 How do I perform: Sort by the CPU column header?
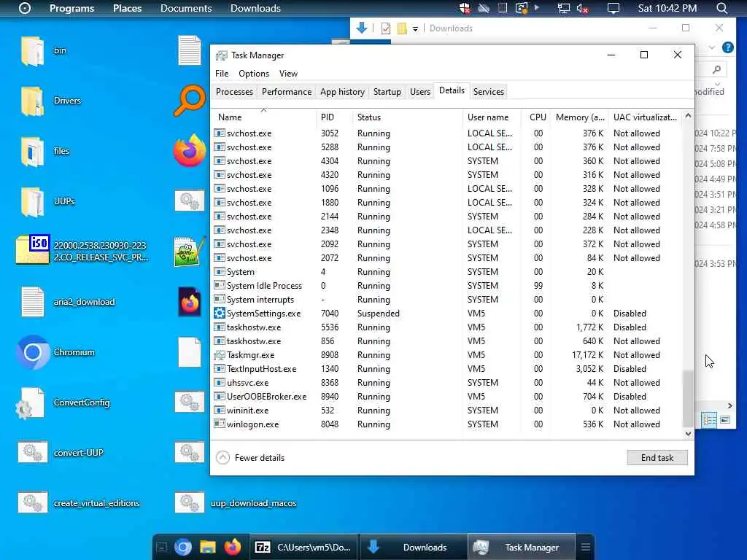pyautogui.click(x=538, y=117)
